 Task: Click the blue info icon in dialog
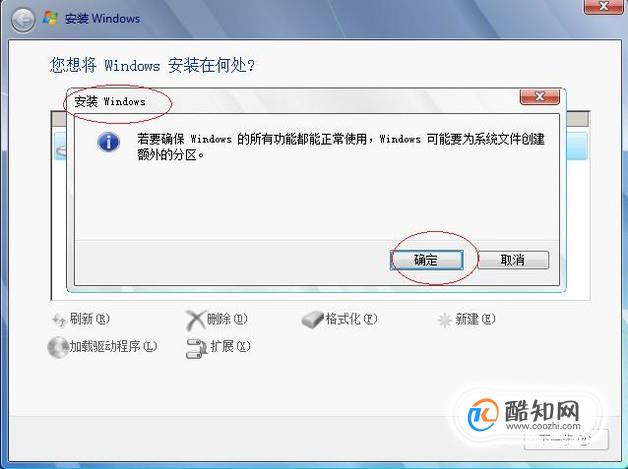(109, 142)
